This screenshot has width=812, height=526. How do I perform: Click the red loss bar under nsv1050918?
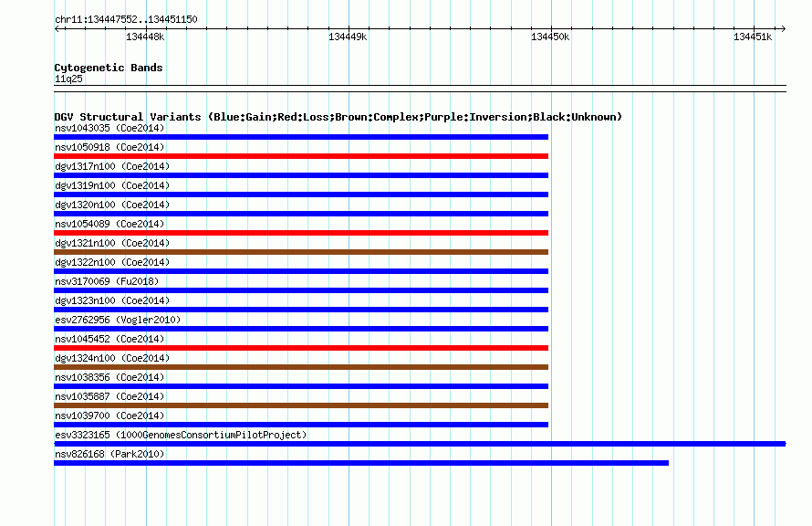pyautogui.click(x=301, y=156)
